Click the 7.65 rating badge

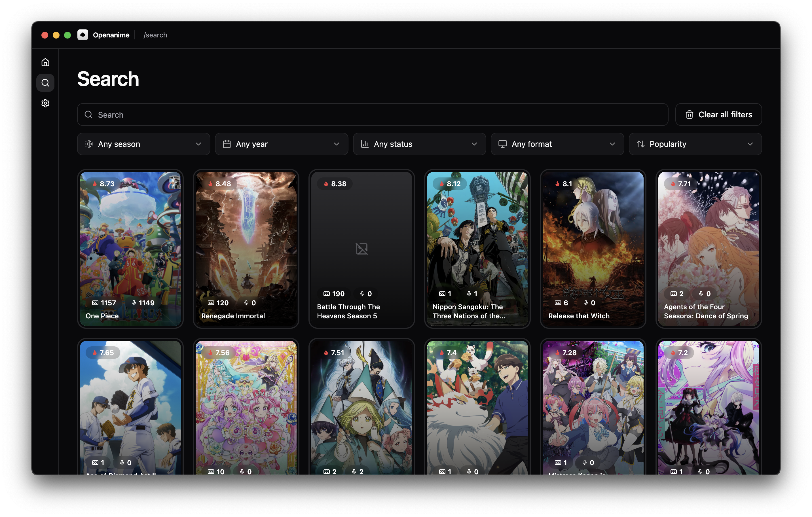(x=103, y=353)
